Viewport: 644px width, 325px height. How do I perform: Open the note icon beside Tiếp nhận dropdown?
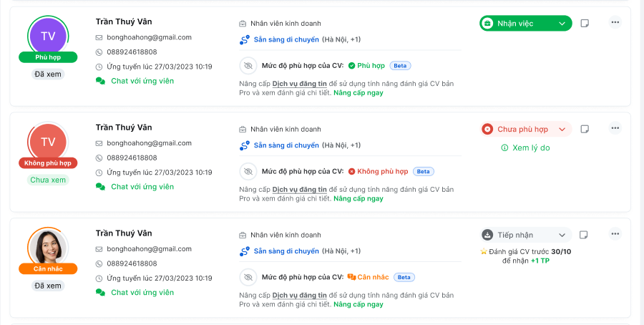click(x=584, y=235)
